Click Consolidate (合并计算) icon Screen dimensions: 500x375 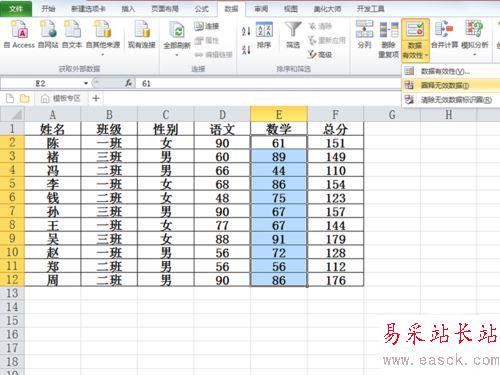444,34
